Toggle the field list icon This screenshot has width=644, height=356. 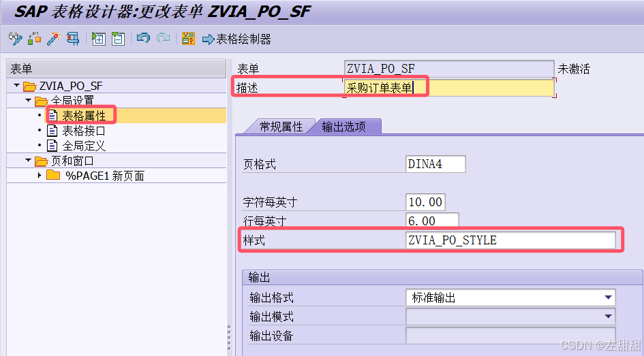tap(188, 39)
